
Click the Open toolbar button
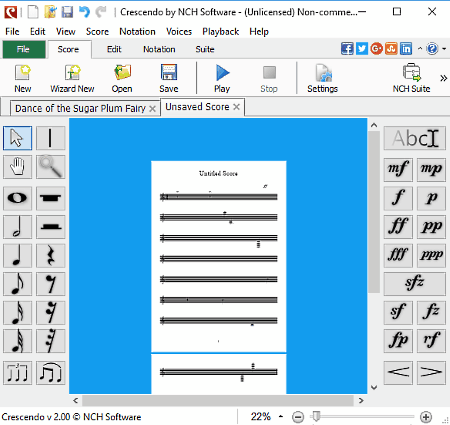pos(122,79)
